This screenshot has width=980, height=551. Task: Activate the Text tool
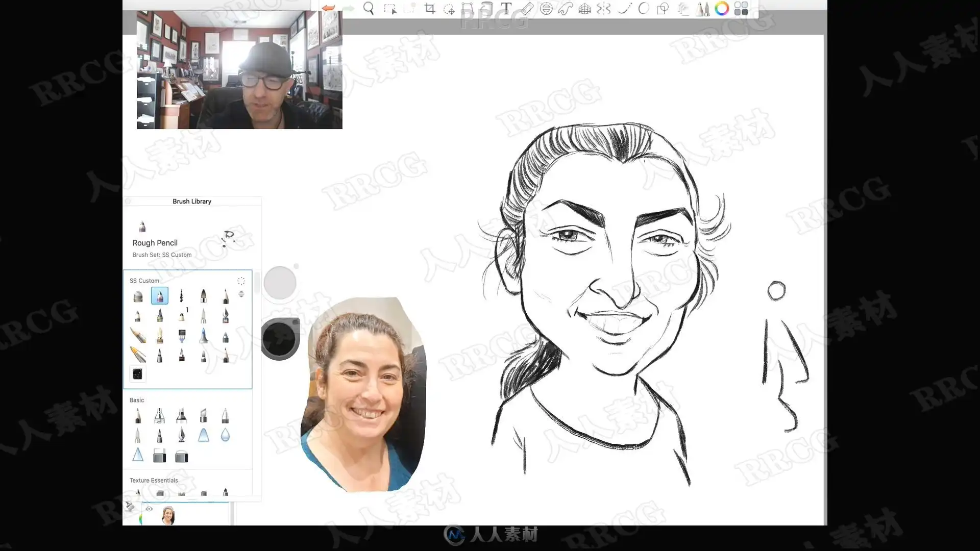506,8
